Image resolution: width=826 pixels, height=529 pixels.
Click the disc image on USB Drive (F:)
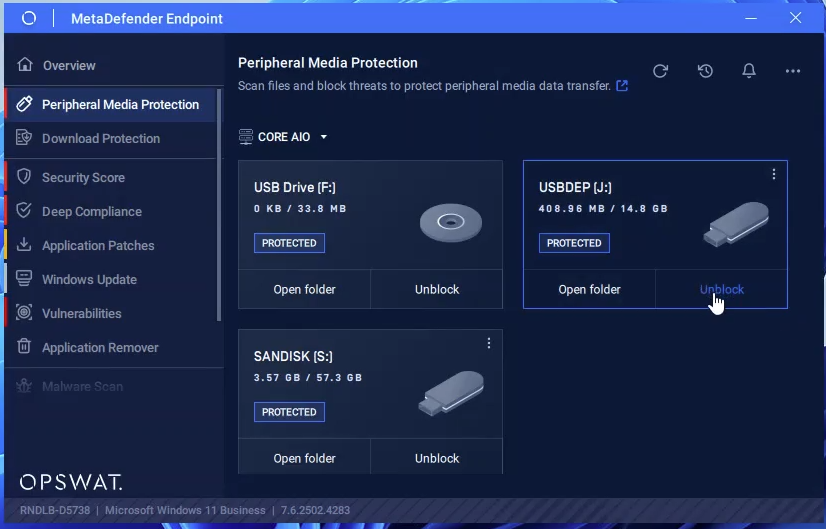coord(451,223)
